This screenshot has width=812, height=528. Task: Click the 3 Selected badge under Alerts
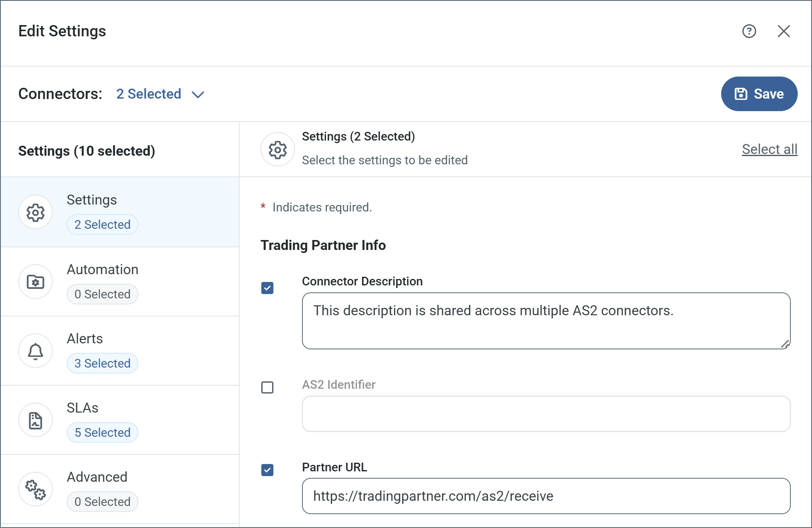pyautogui.click(x=103, y=363)
